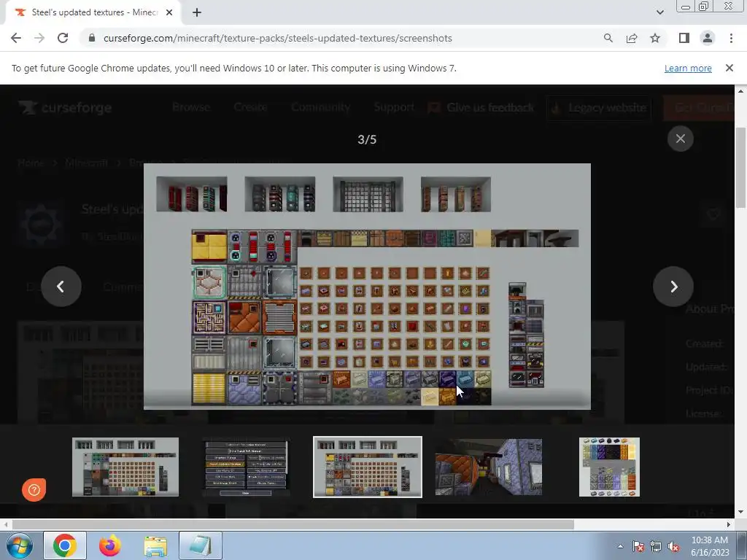This screenshot has height=560, width=747.
Task: Select the Steel's updated textures tab
Action: pyautogui.click(x=93, y=13)
